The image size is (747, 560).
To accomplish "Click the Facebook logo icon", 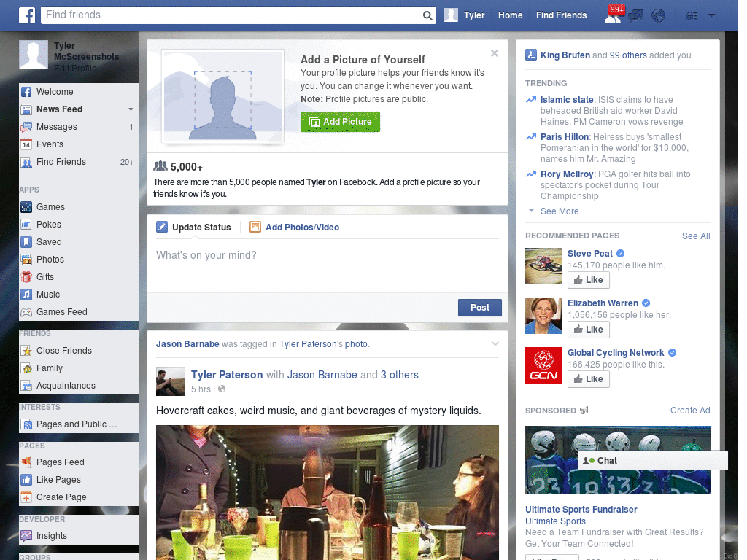I will point(27,15).
